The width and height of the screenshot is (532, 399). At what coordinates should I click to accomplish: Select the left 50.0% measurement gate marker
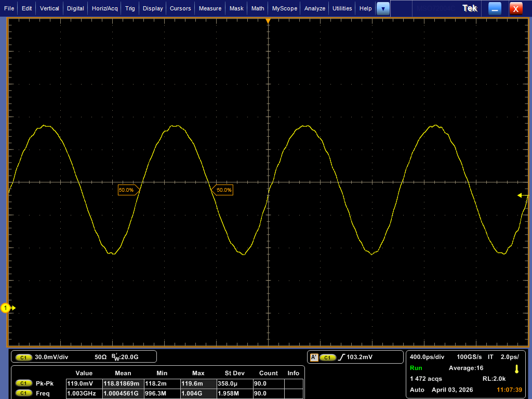pos(129,190)
